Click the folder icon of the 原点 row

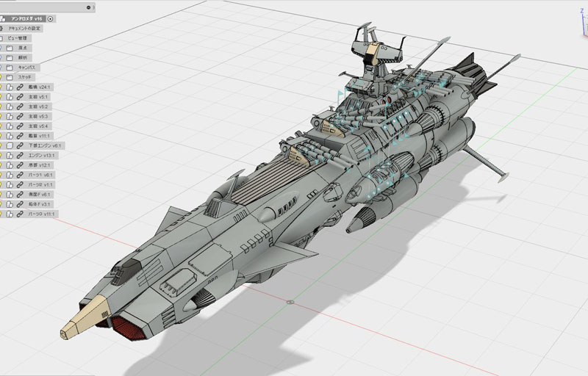pyautogui.click(x=10, y=48)
